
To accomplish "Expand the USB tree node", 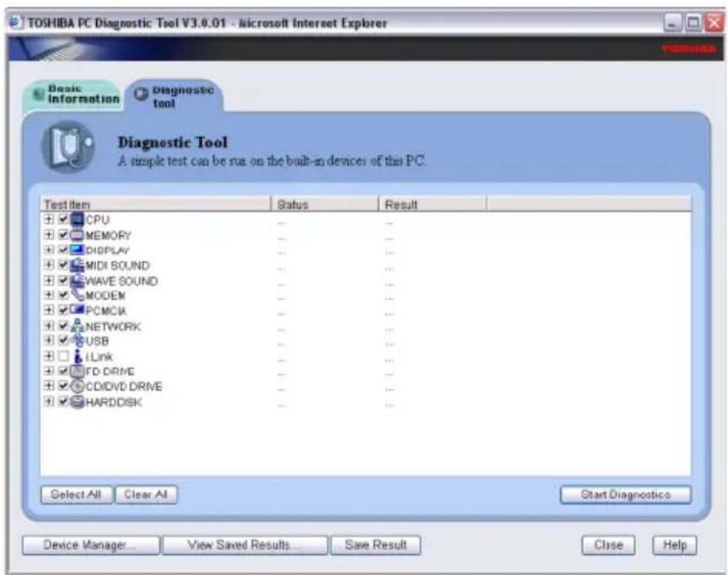I will 49,341.
